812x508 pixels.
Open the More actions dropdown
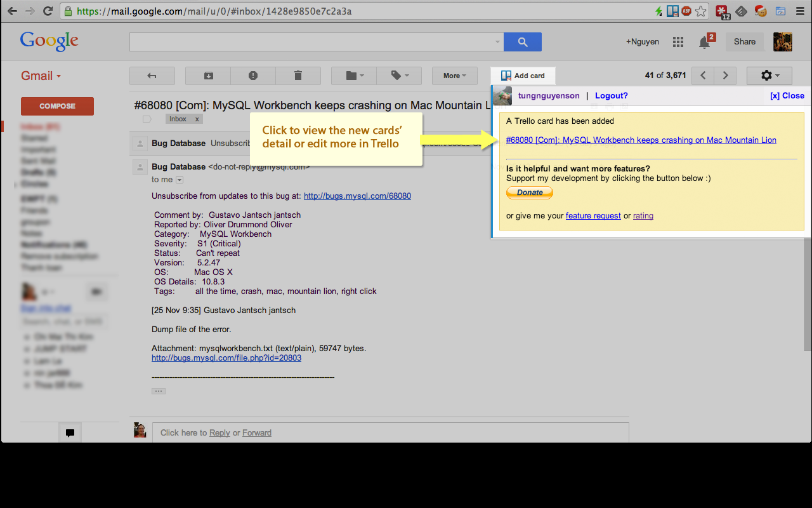pyautogui.click(x=454, y=76)
